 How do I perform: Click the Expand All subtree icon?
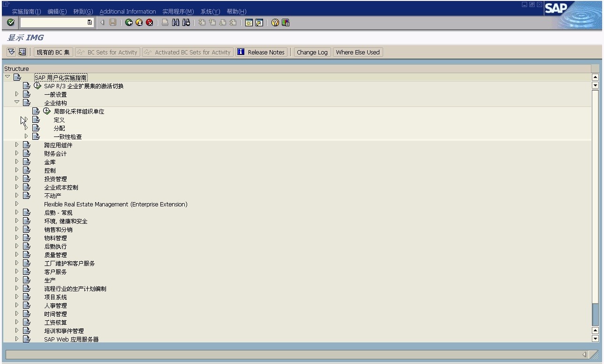point(12,52)
